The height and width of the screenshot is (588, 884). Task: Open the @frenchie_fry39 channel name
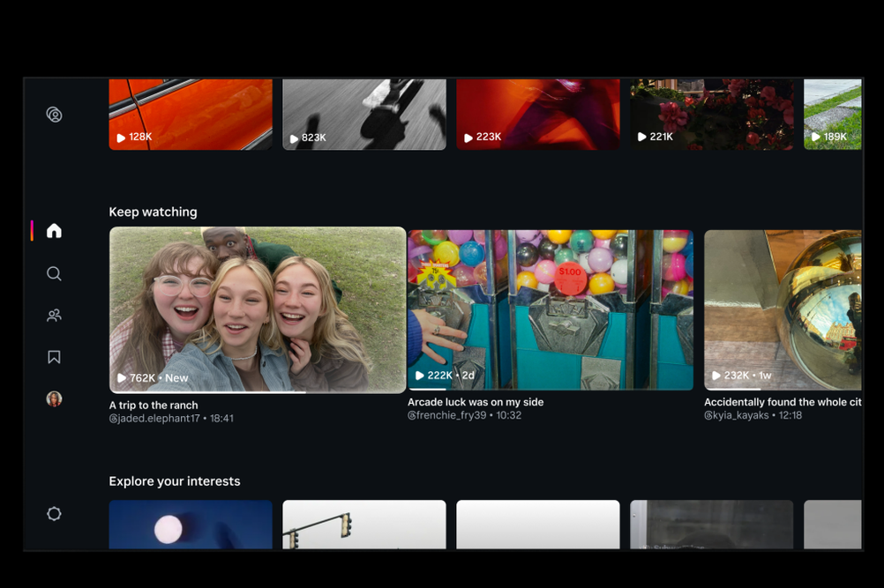pos(447,415)
